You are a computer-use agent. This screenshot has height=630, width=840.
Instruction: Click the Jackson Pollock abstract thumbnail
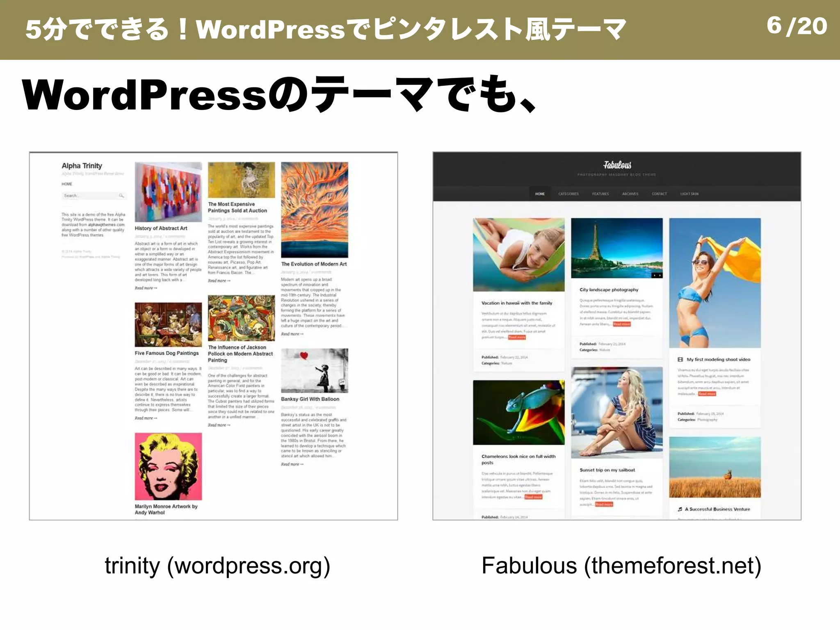point(241,318)
